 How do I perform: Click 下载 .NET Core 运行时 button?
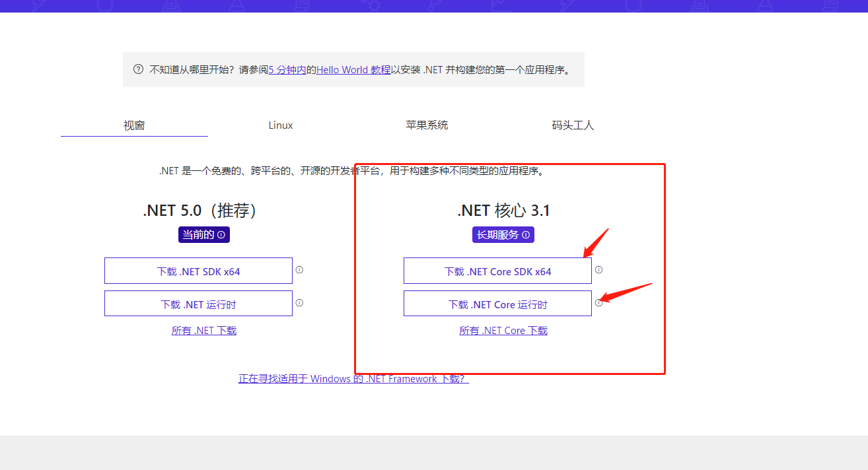pyautogui.click(x=497, y=304)
